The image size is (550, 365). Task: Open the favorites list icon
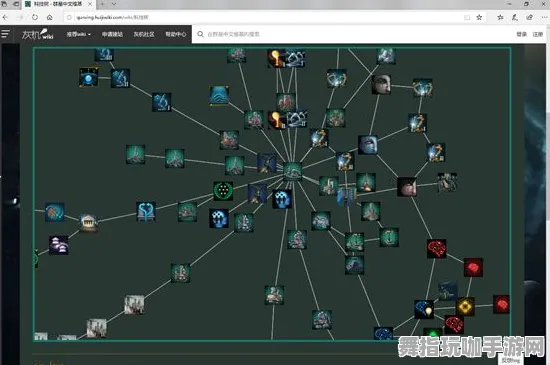(x=500, y=17)
